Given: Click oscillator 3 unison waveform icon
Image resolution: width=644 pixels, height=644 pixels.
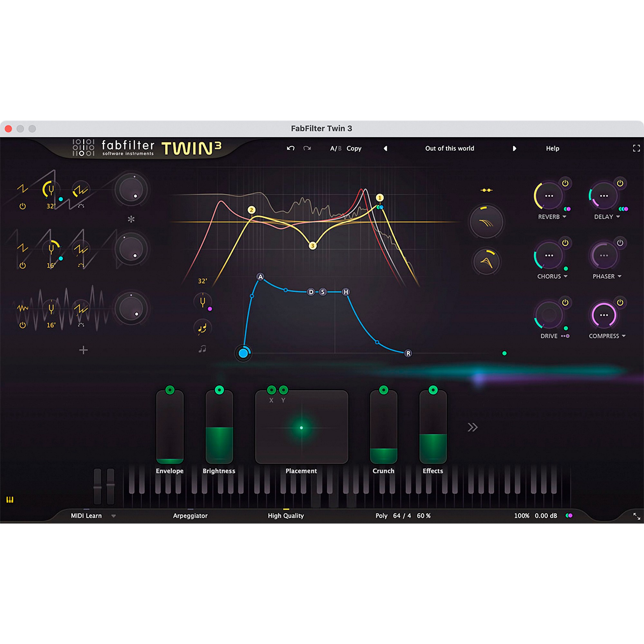Looking at the screenshot, I should 81,309.
